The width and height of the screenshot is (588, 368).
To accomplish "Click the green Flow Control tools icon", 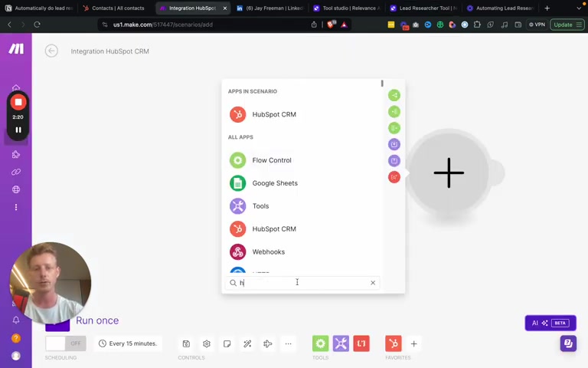I will click(320, 343).
